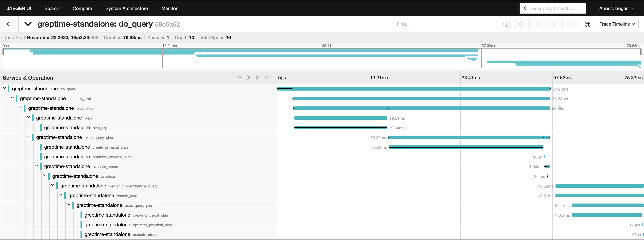This screenshot has width=644, height=240.
Task: Expand all spans double-down chevron
Action: click(257, 78)
